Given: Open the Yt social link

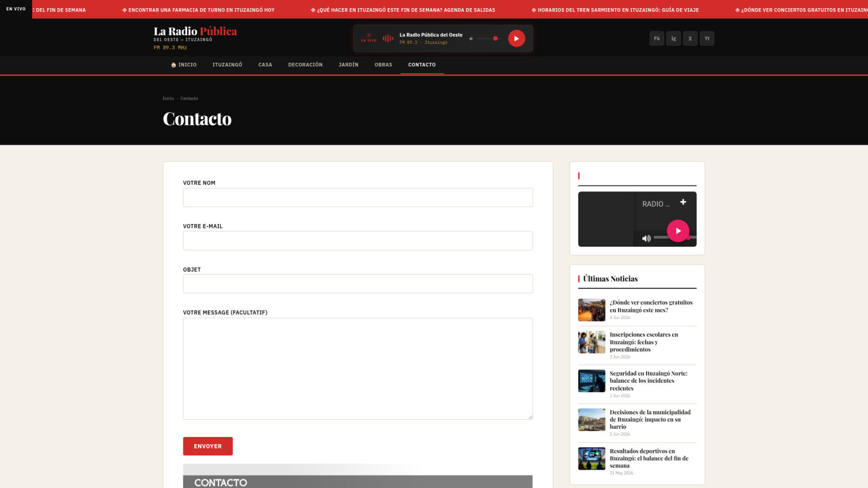Looking at the screenshot, I should point(707,38).
